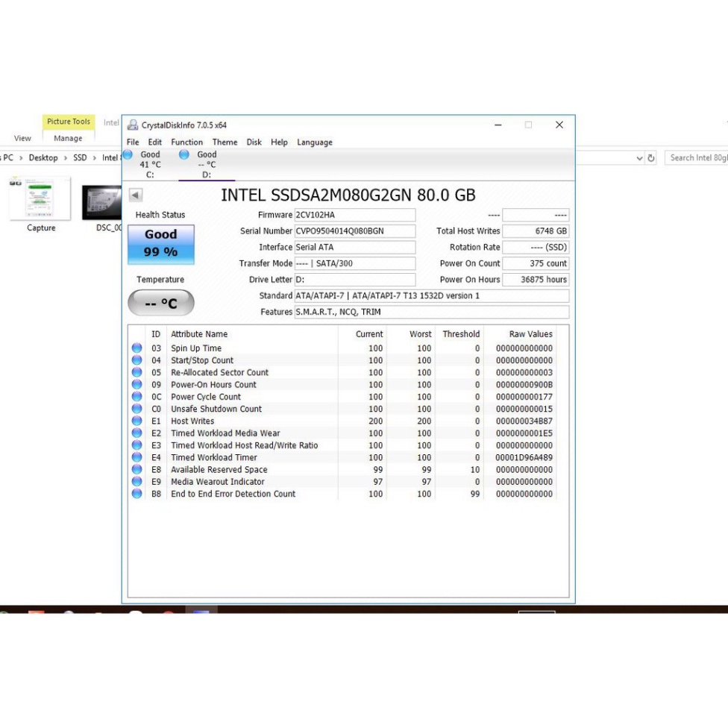Click raw value 00001D96A489
Viewport: 728px width, 728px height.
click(x=524, y=457)
